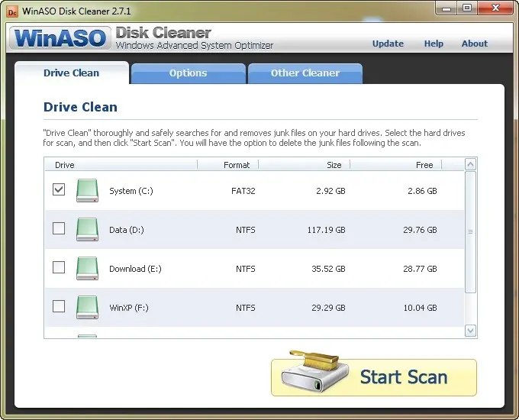
Task: Click the 10.04 GB free value
Action: pyautogui.click(x=420, y=308)
